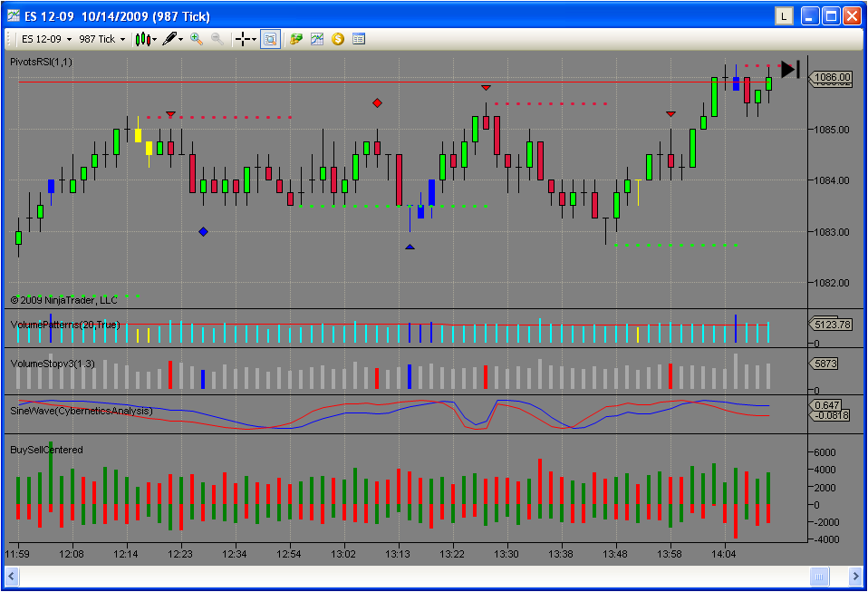Click the 13:48 time axis label
The image size is (868, 592).
pyautogui.click(x=615, y=554)
